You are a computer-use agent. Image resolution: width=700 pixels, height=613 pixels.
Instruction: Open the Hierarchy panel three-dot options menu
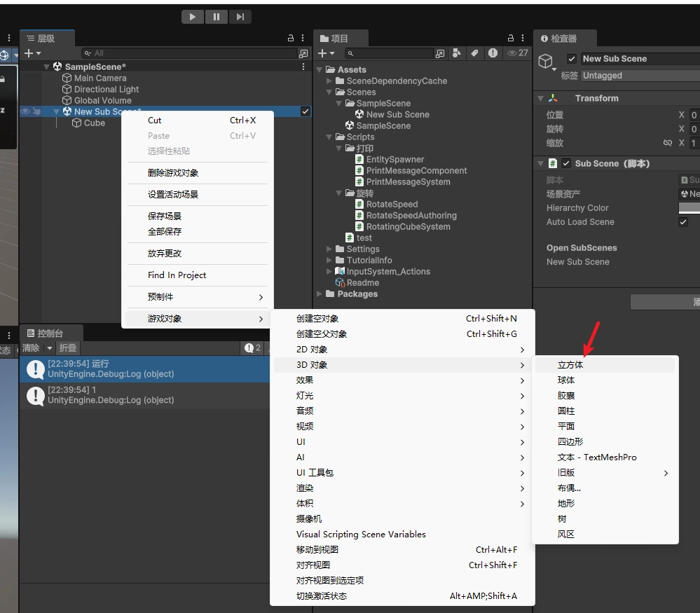coord(303,39)
